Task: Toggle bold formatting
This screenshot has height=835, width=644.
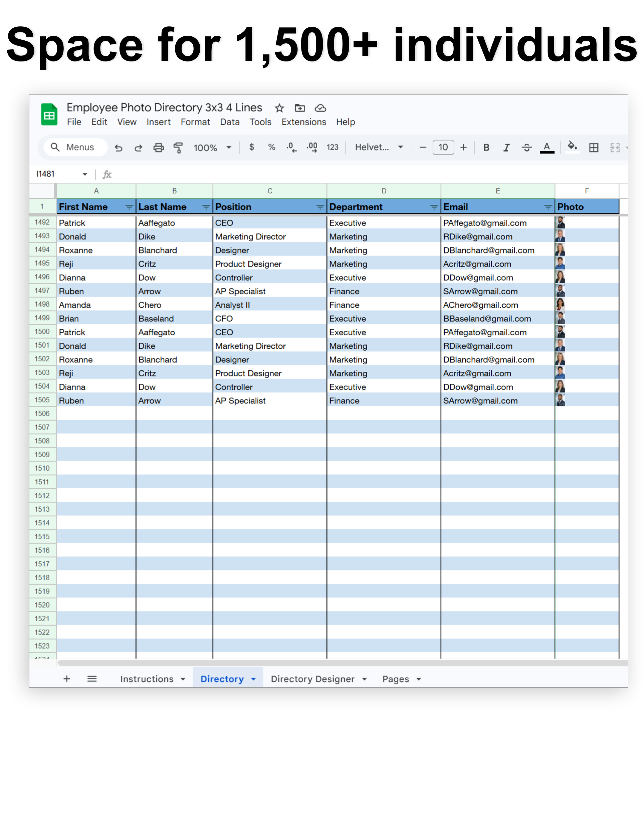Action: [486, 148]
